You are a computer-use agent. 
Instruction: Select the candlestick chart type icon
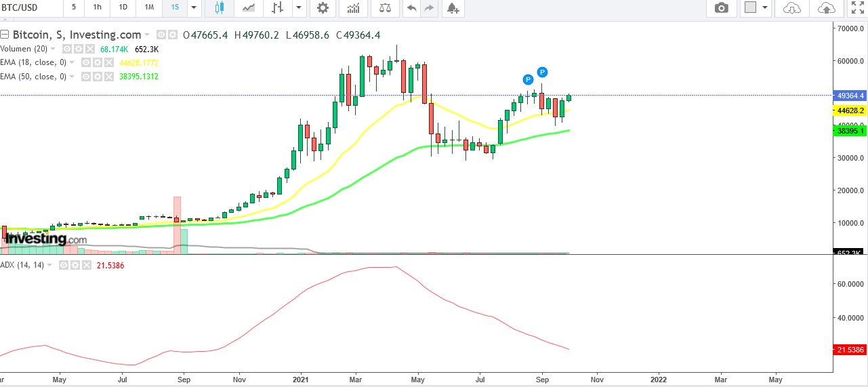click(x=218, y=8)
